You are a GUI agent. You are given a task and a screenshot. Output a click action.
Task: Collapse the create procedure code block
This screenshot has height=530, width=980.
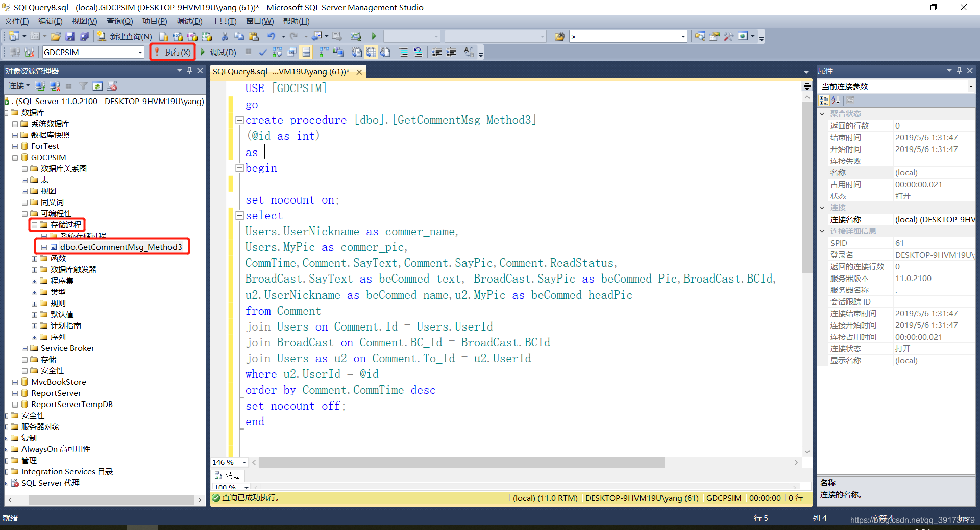pyautogui.click(x=239, y=120)
